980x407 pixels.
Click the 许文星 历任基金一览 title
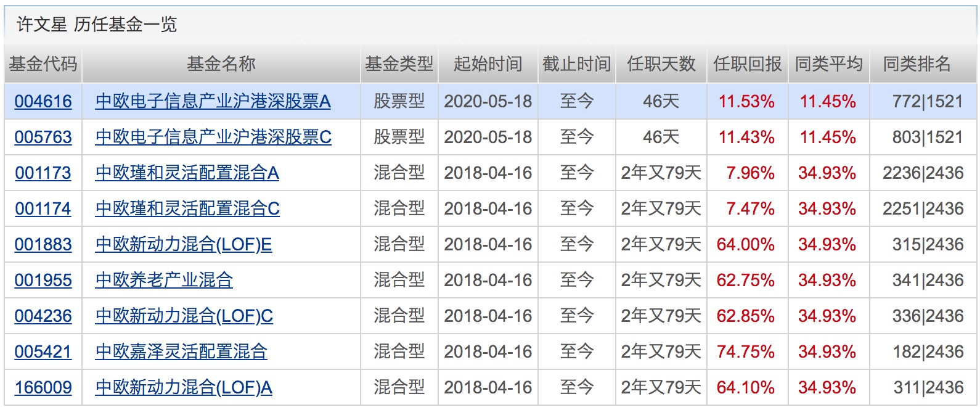pyautogui.click(x=97, y=24)
